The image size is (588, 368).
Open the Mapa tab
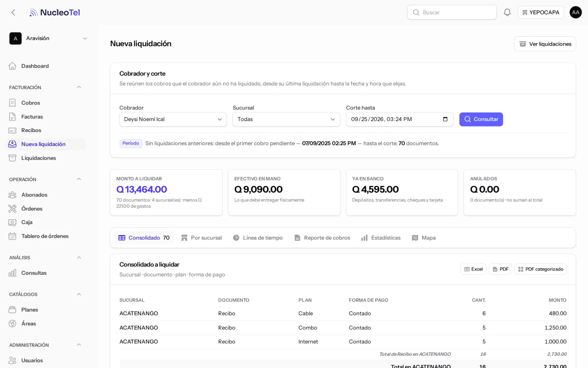[x=424, y=238]
